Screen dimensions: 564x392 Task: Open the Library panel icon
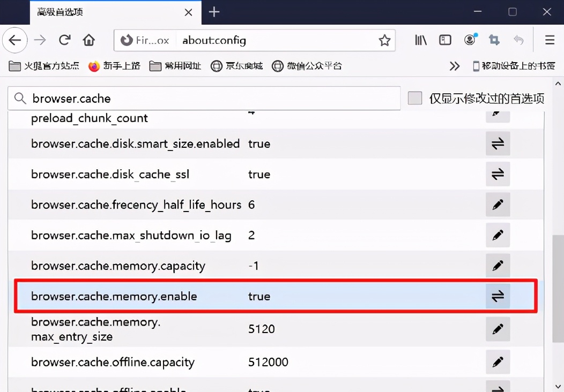click(x=421, y=40)
